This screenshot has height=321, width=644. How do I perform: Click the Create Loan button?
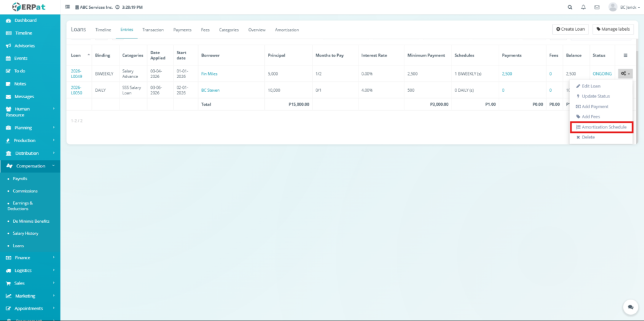[570, 30]
